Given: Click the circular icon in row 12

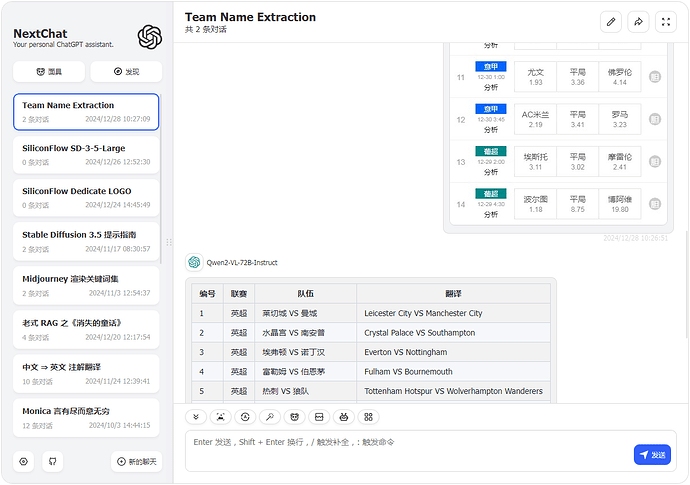Looking at the screenshot, I should tap(655, 119).
